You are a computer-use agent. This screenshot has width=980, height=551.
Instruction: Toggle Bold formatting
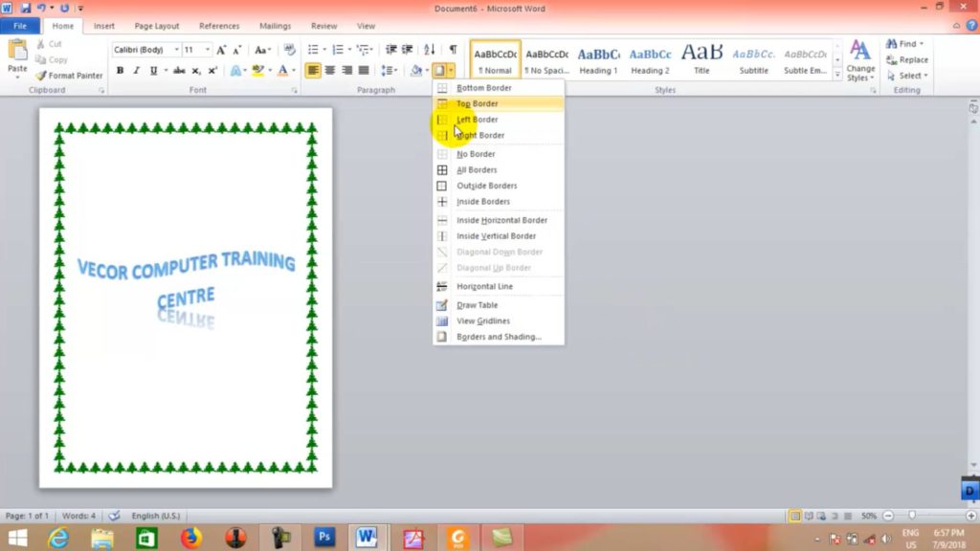[x=120, y=71]
